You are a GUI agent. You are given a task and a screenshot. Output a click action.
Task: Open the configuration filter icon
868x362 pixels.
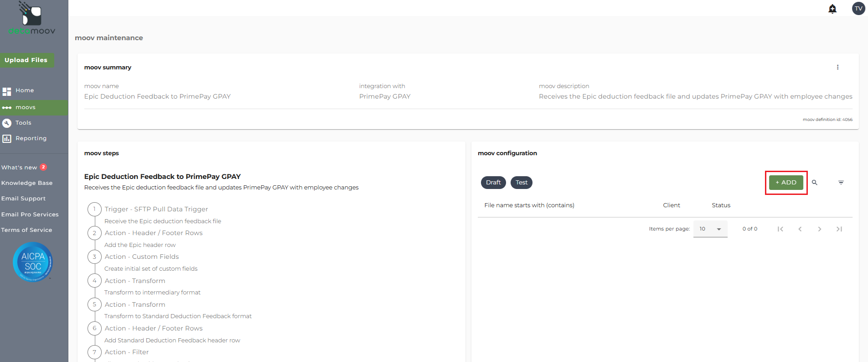click(x=841, y=183)
